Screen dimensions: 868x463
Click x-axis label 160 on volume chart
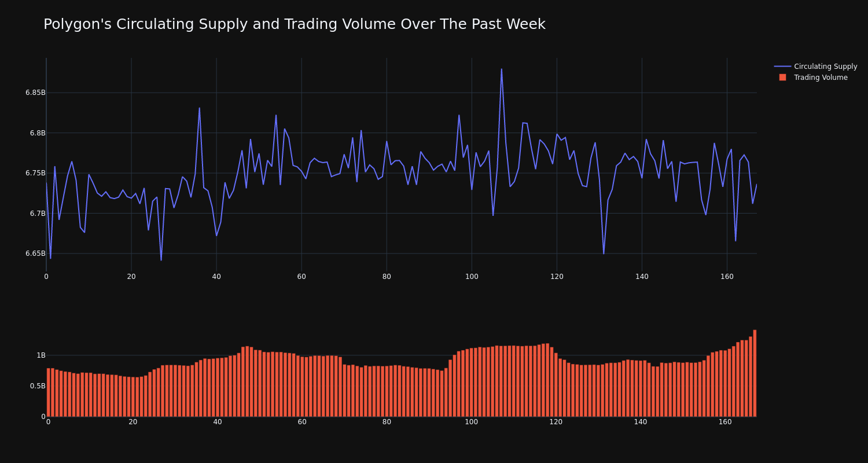click(x=725, y=422)
